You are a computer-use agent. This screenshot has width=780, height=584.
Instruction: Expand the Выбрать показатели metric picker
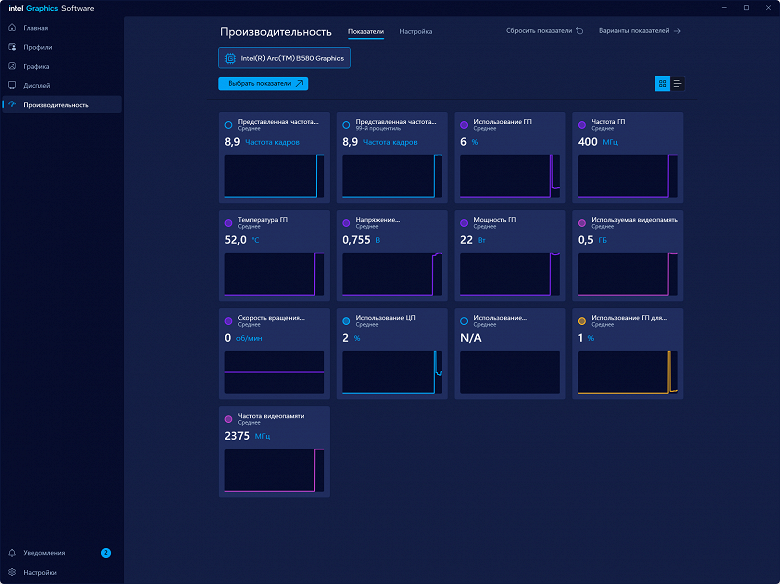pyautogui.click(x=263, y=84)
